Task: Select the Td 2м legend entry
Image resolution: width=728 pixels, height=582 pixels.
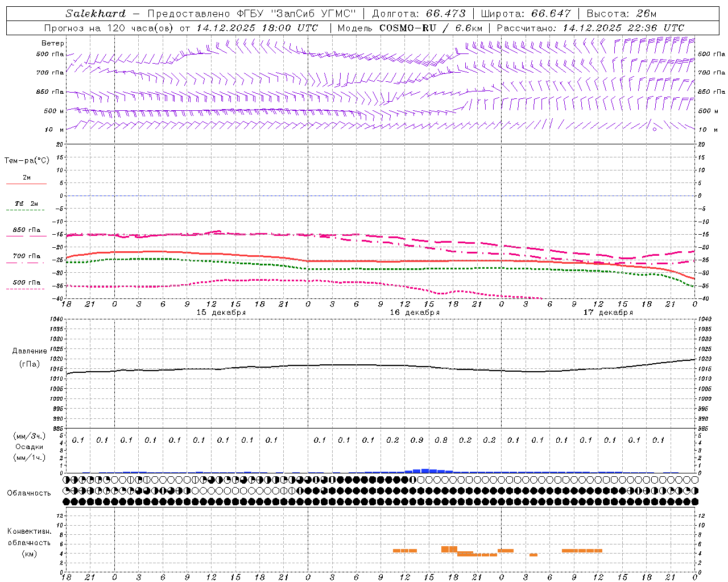Action: 26,203
